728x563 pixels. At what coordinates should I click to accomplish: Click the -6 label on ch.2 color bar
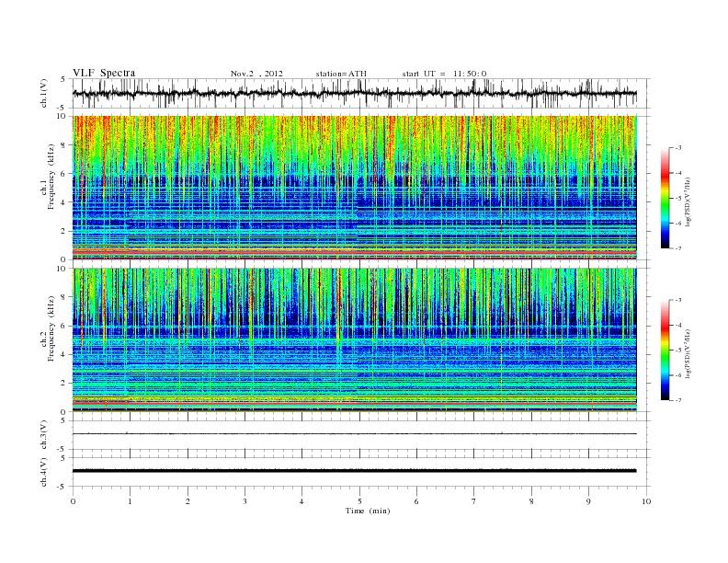click(678, 375)
